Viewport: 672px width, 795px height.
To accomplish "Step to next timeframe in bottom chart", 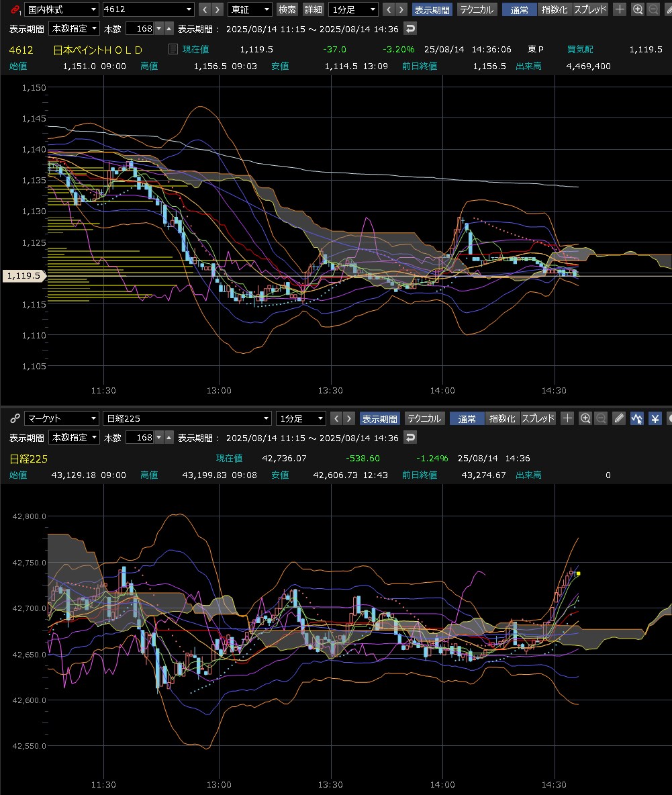I will click(348, 419).
